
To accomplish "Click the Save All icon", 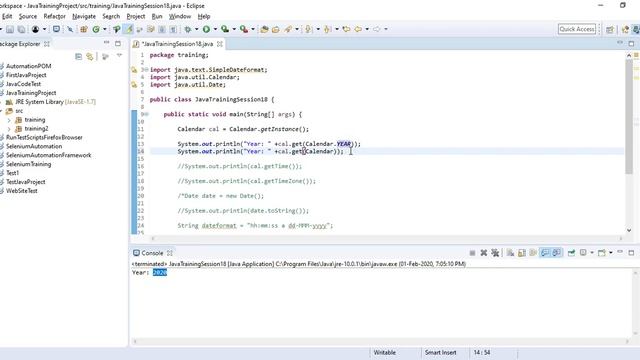I will (x=21, y=29).
